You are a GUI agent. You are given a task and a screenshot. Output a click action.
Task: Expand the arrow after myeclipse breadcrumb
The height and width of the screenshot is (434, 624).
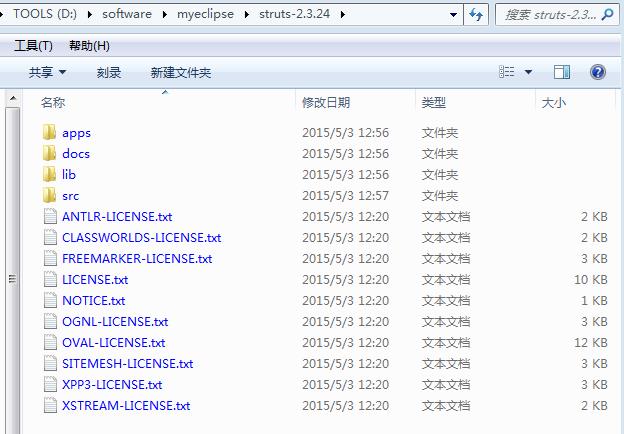247,15
